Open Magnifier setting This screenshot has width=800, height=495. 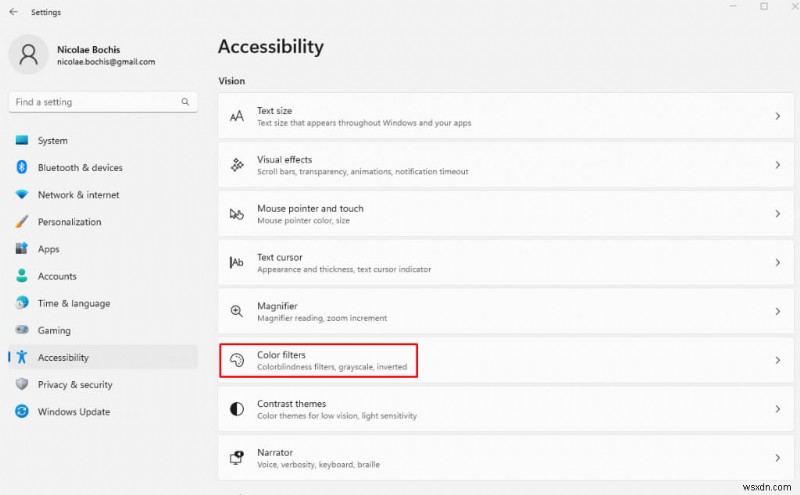click(506, 311)
